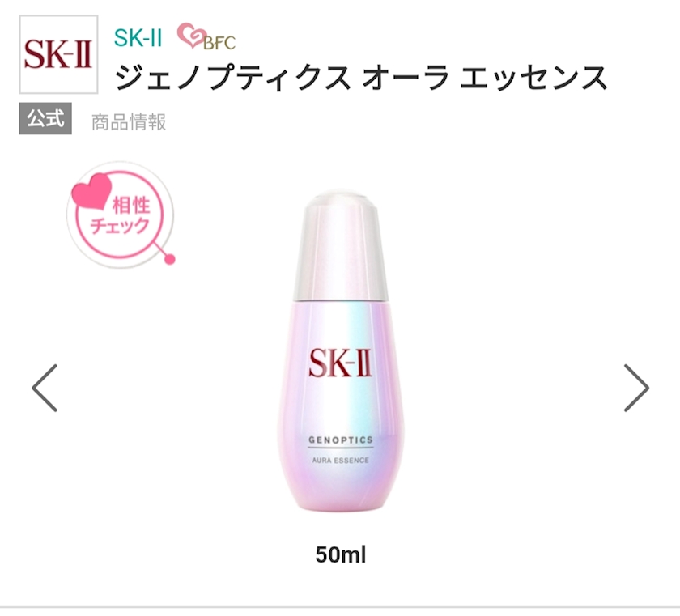This screenshot has width=680, height=616.
Task: Open the SK-II brand logo thumbnail
Action: [58, 54]
